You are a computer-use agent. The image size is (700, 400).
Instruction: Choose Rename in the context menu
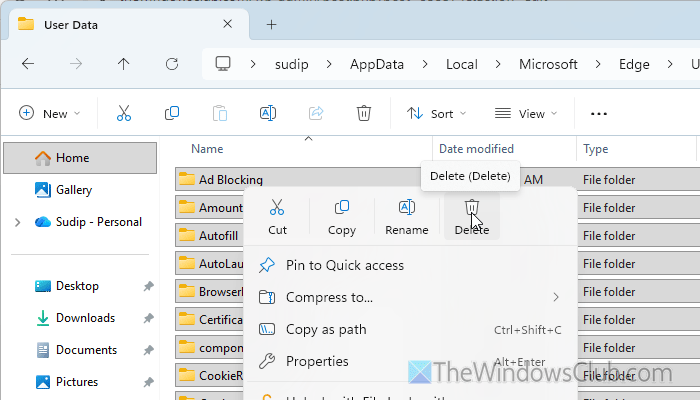pos(407,217)
